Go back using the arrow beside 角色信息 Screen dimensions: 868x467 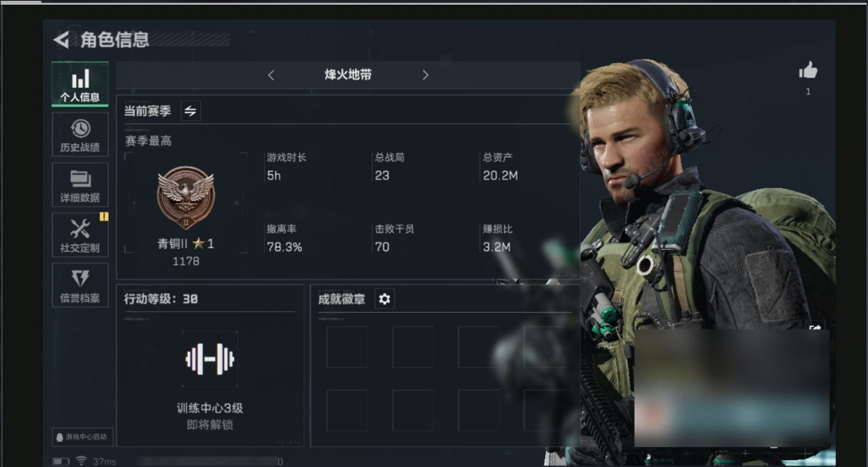pyautogui.click(x=62, y=39)
